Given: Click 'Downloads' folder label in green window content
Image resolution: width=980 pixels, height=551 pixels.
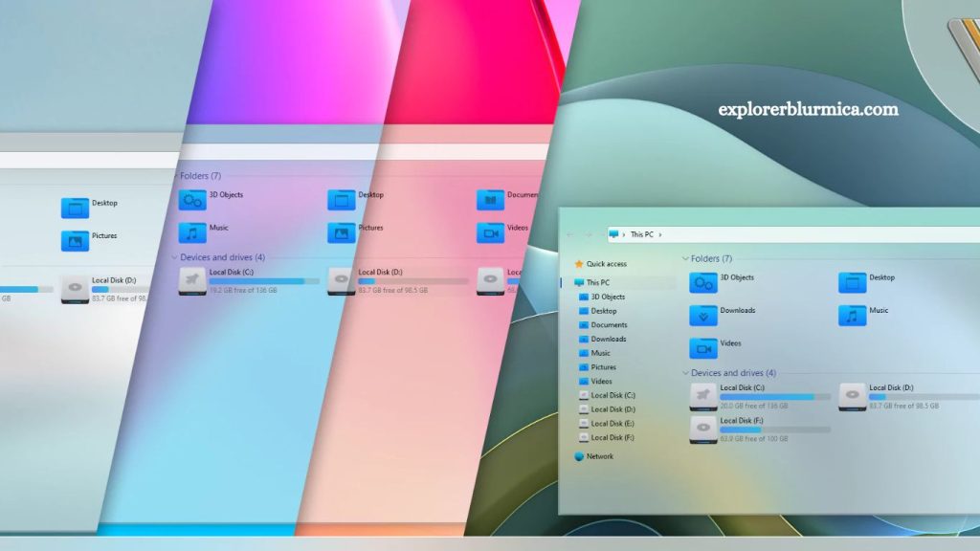Looking at the screenshot, I should coord(738,311).
